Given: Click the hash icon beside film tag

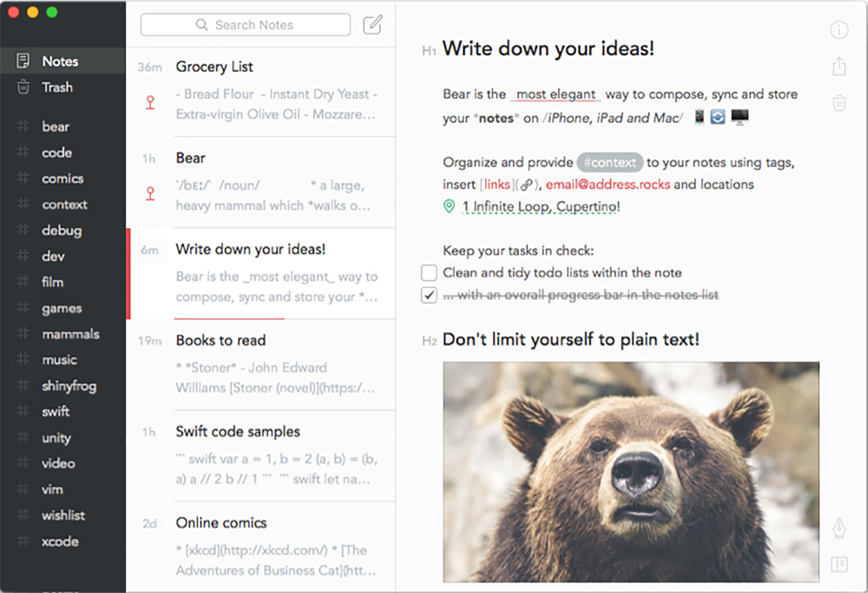Looking at the screenshot, I should (x=23, y=281).
